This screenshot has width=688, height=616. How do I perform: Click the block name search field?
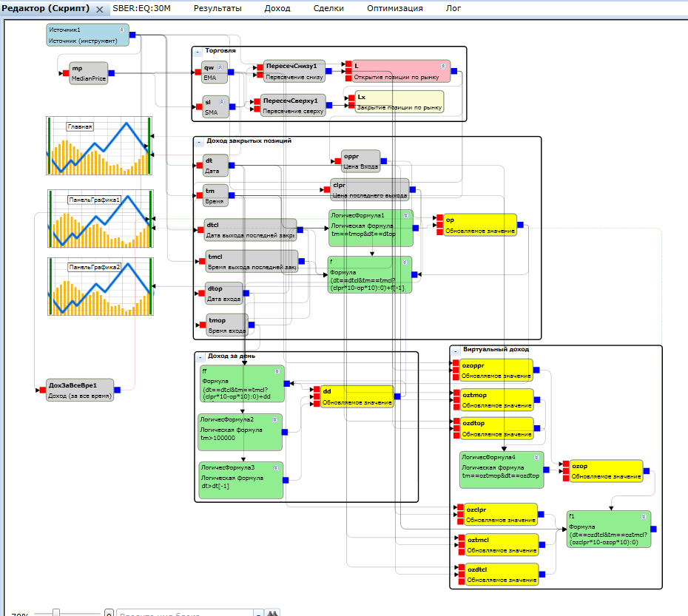(x=185, y=613)
